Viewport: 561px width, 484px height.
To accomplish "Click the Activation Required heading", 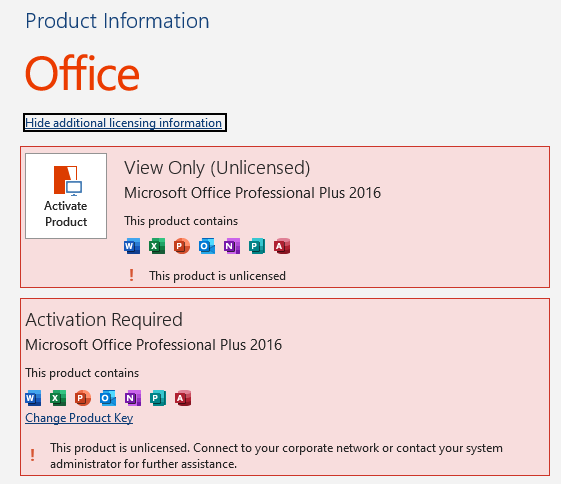I will click(x=104, y=320).
